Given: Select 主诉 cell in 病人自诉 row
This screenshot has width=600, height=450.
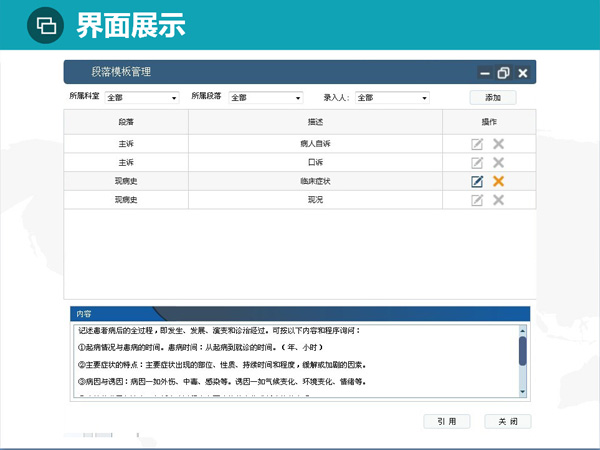Looking at the screenshot, I should click(126, 144).
